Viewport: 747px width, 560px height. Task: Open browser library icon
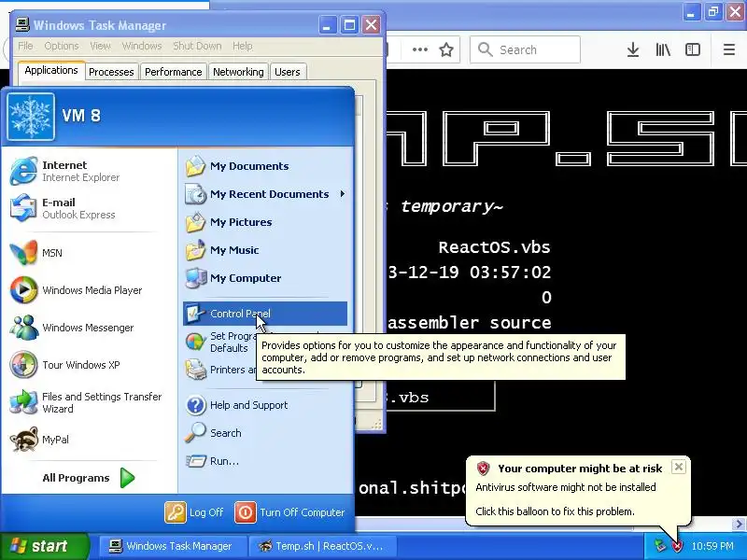coord(663,49)
